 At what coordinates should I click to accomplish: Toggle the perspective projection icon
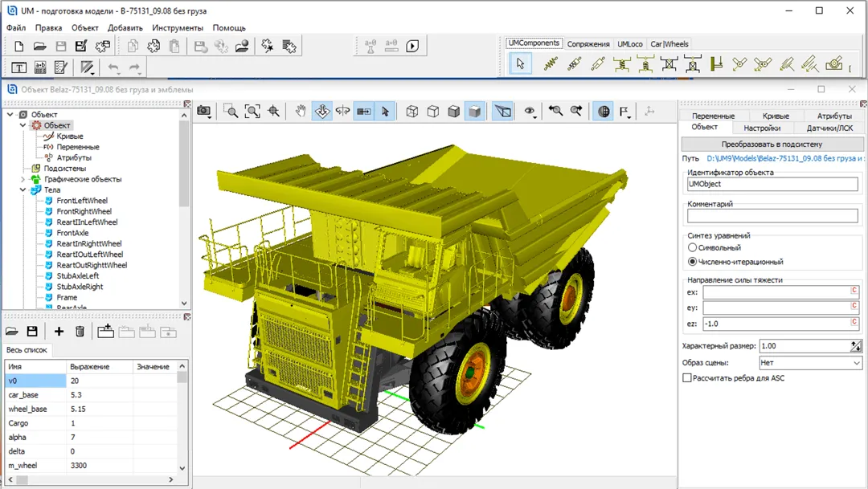(502, 111)
